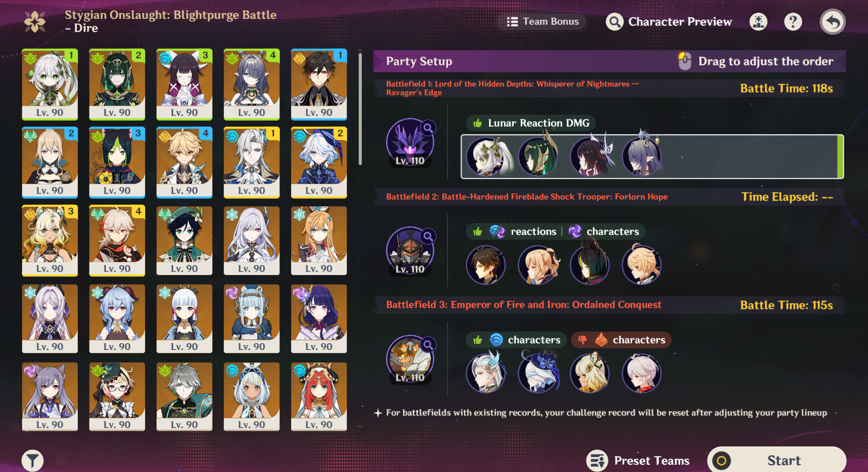Select Zhongli card marked team slot 1

[x=319, y=84]
